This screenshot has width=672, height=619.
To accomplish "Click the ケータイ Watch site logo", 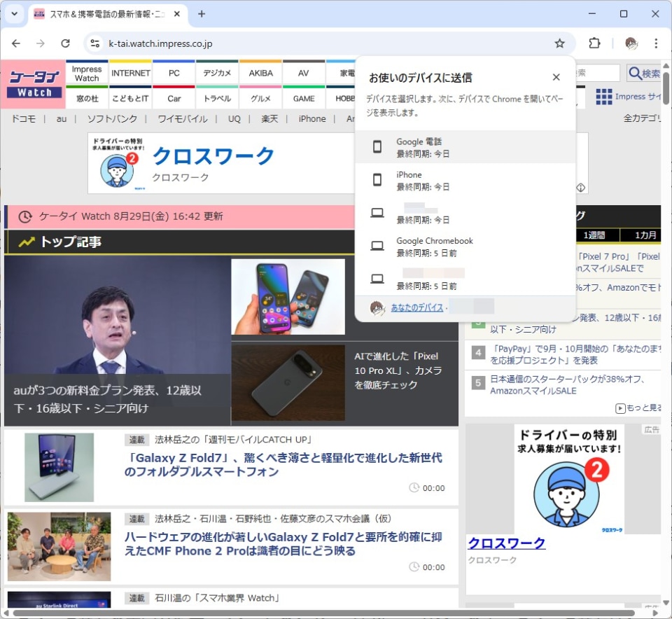I will click(34, 84).
